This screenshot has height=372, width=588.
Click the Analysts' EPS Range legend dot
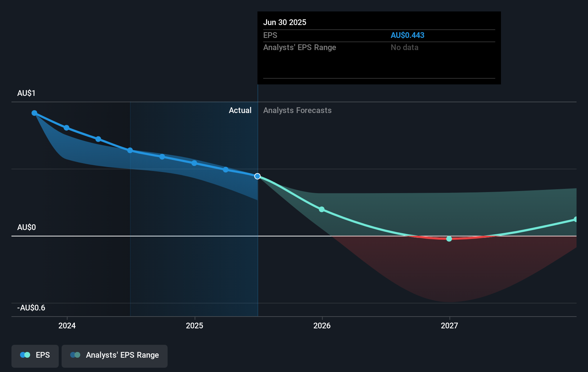(x=75, y=355)
